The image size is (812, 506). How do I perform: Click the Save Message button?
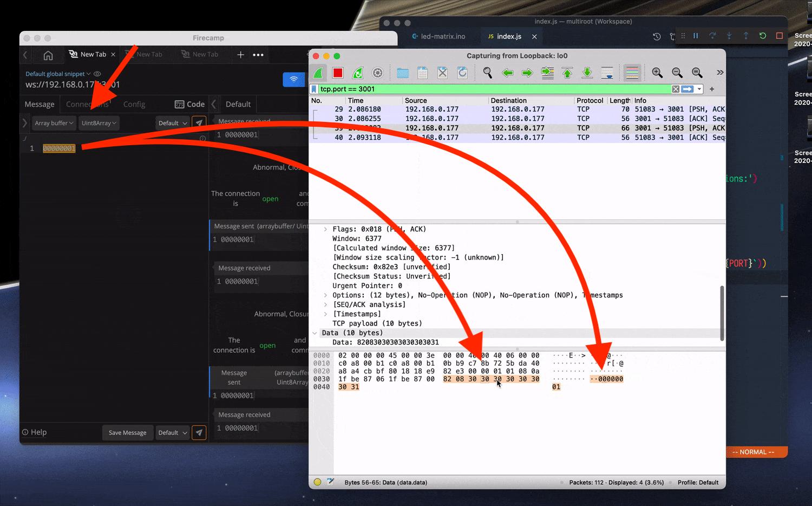(127, 432)
